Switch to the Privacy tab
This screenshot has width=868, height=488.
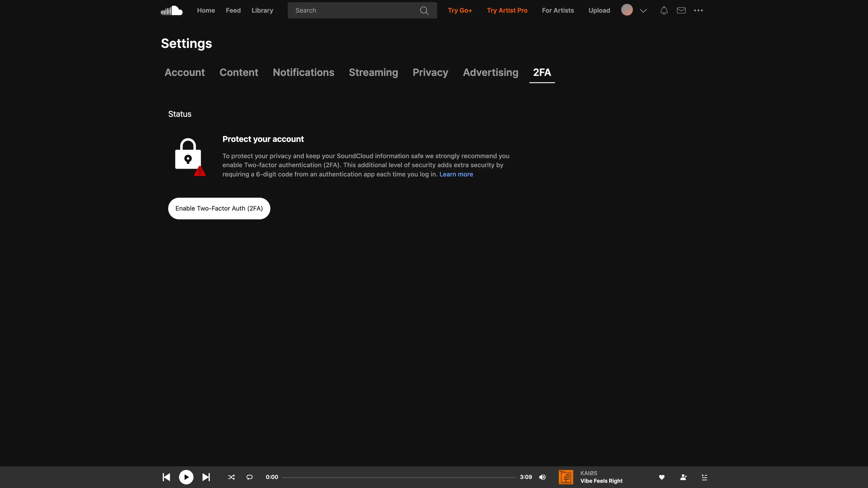point(430,72)
